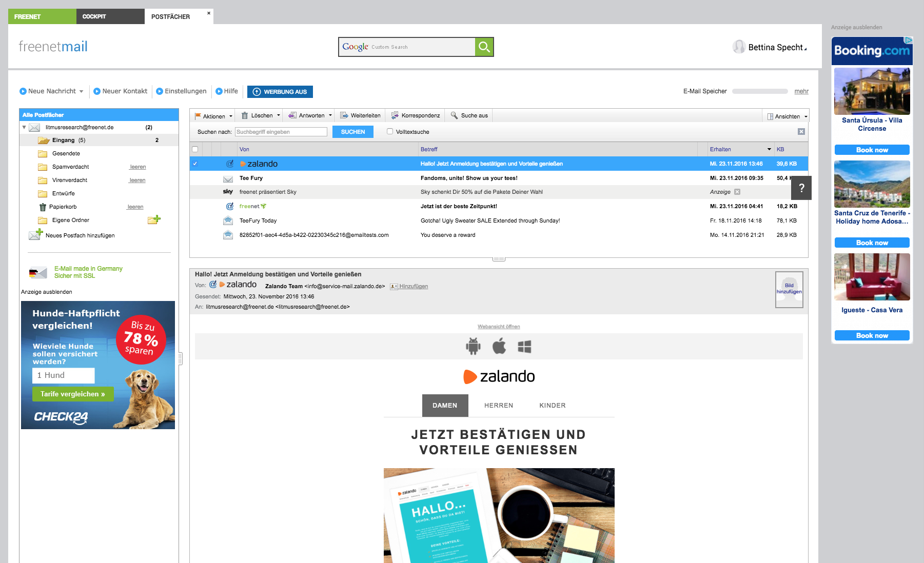Click the Suche aus magnifier icon
924x563 pixels.
[454, 115]
